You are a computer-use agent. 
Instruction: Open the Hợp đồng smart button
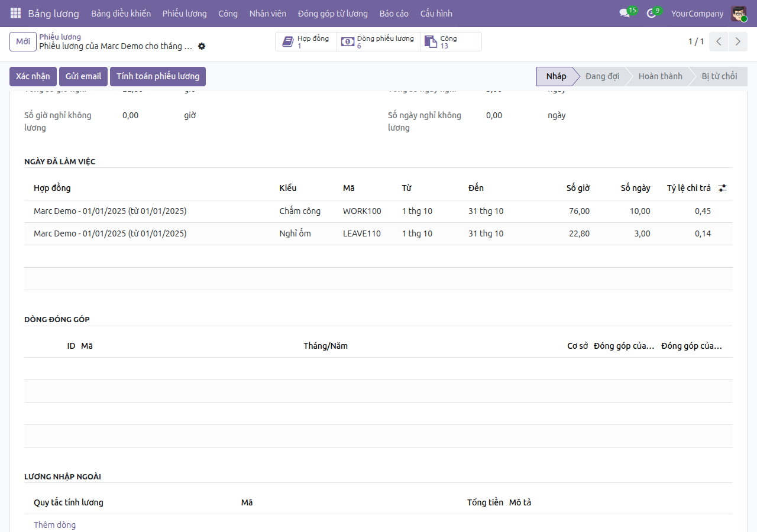tap(306, 41)
